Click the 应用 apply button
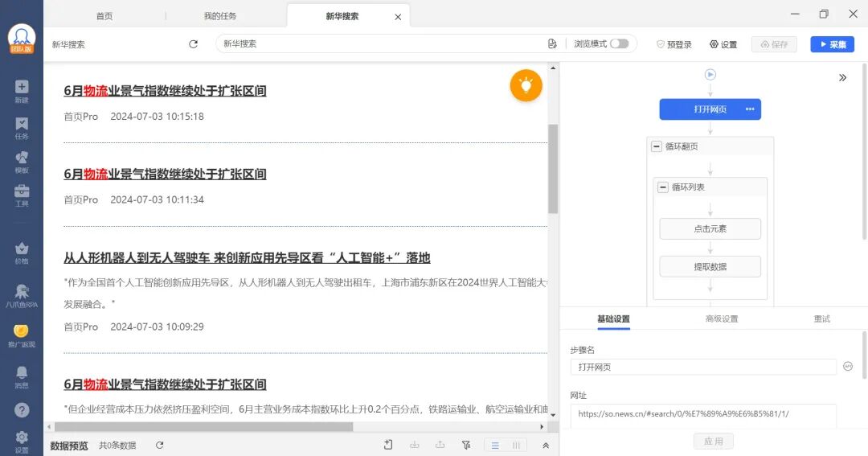This screenshot has height=456, width=868. click(x=713, y=441)
